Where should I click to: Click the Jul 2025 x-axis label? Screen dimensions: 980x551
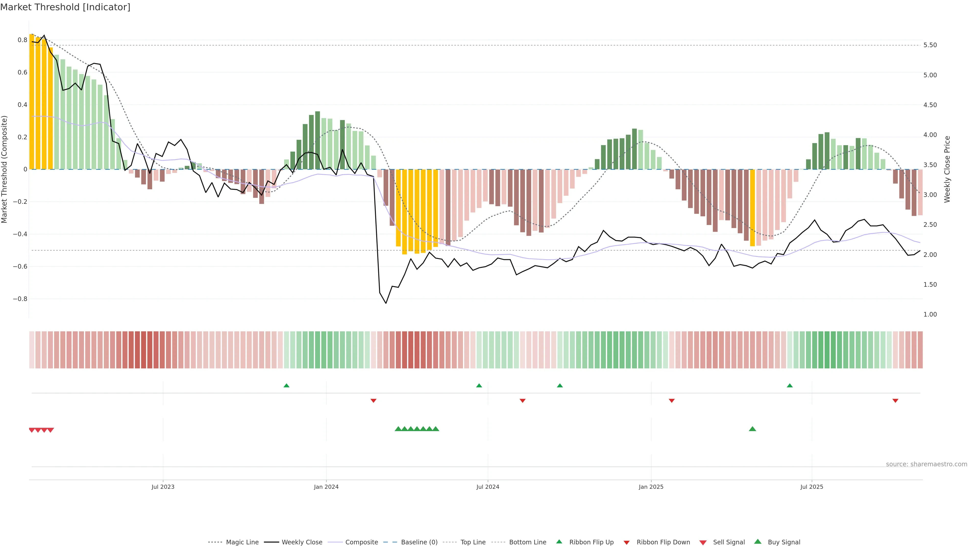[812, 487]
